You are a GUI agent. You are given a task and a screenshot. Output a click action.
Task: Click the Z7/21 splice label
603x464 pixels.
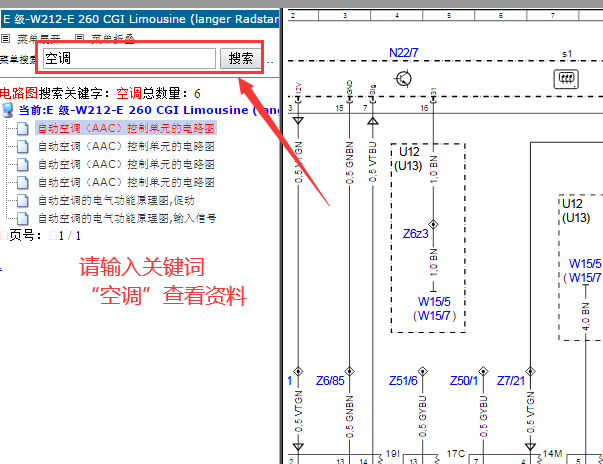(511, 381)
